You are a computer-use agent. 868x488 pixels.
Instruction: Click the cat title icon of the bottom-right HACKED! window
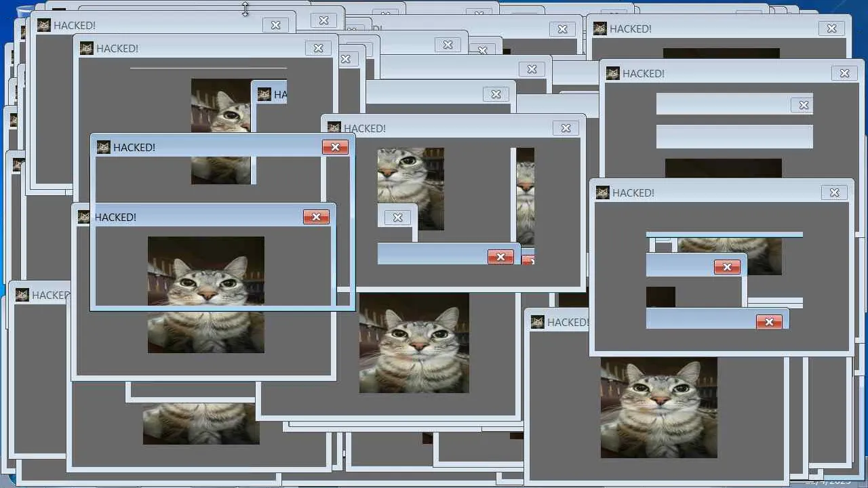(x=538, y=322)
